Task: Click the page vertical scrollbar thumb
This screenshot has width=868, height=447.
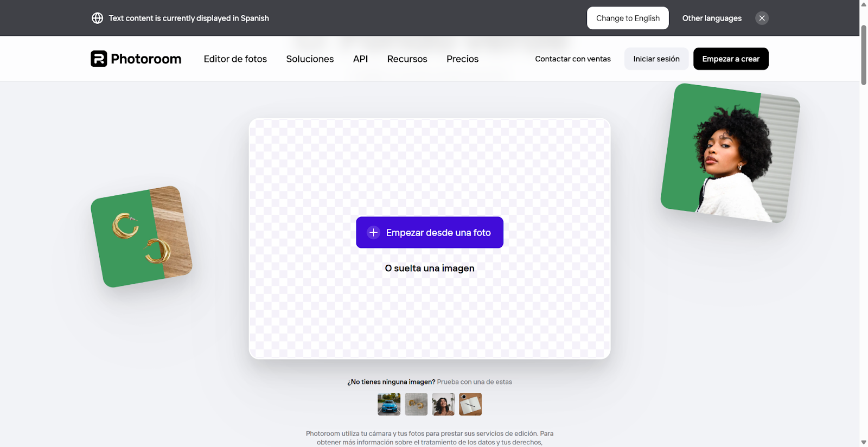Action: click(x=864, y=54)
